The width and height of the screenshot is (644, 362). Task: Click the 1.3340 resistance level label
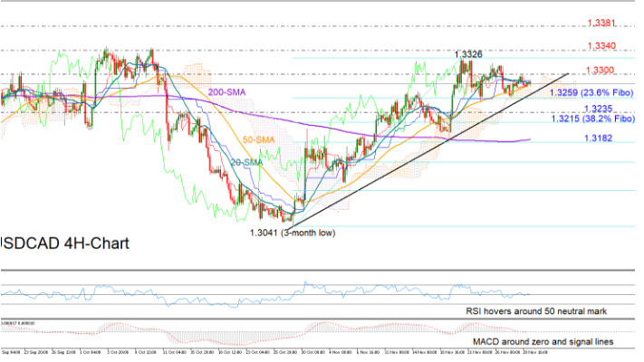point(601,46)
